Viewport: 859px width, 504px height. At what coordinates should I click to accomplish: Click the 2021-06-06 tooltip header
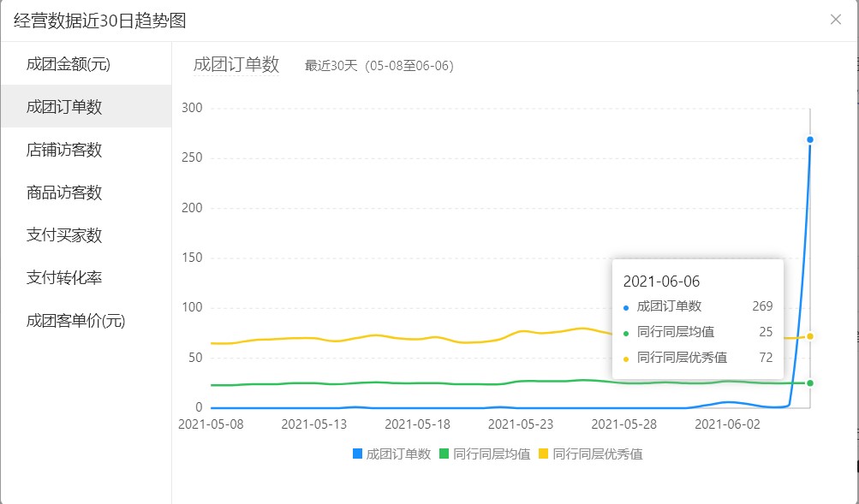click(x=662, y=282)
